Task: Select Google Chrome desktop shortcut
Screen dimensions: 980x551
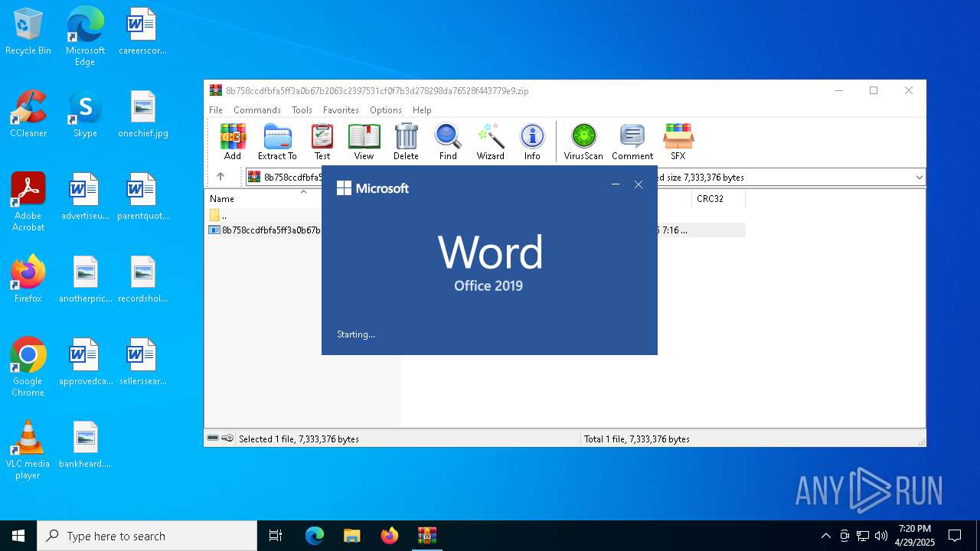Action: pyautogui.click(x=28, y=367)
